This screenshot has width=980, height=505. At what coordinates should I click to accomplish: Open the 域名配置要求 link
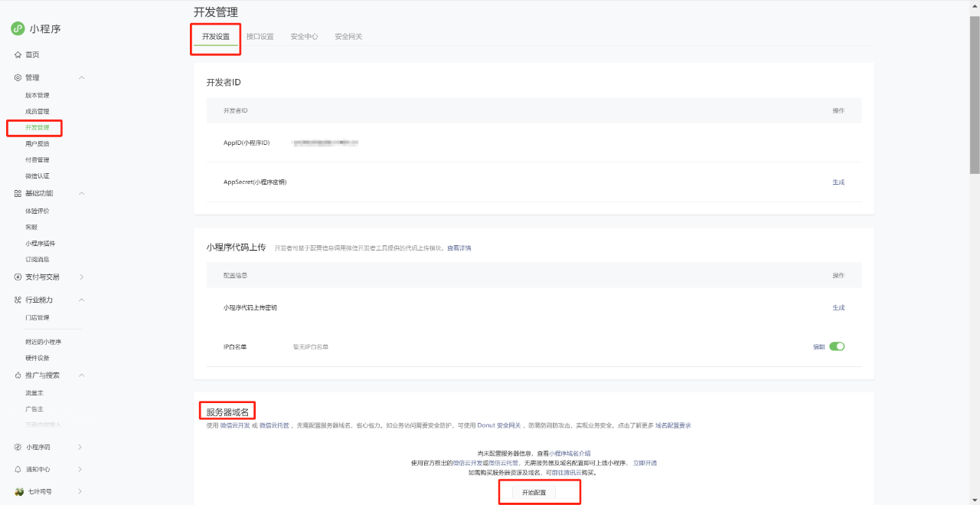tap(674, 425)
